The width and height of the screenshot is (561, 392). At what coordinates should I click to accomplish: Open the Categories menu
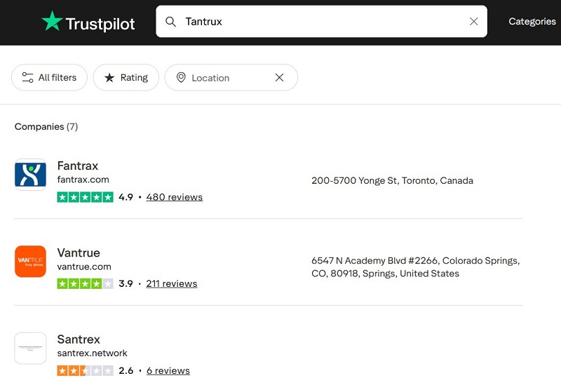click(x=532, y=22)
